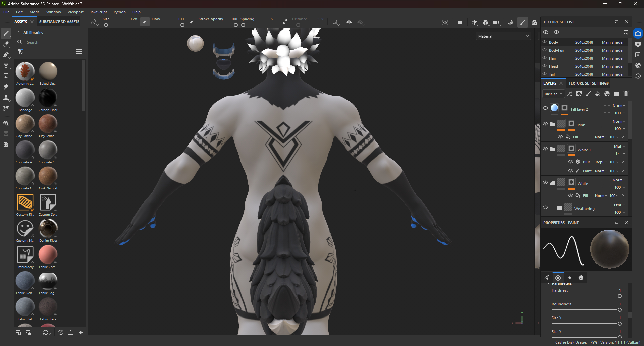Image resolution: width=644 pixels, height=346 pixels.
Task: Click the asset Search field
Action: coord(50,42)
